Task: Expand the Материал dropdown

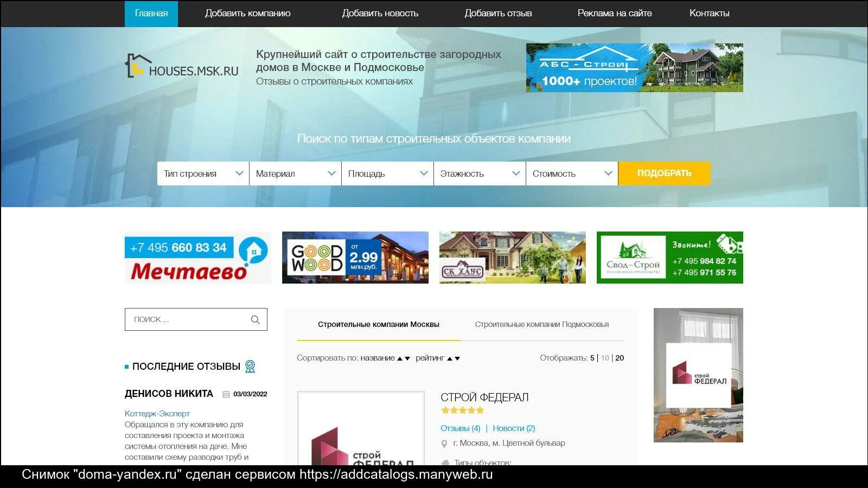Action: (296, 174)
